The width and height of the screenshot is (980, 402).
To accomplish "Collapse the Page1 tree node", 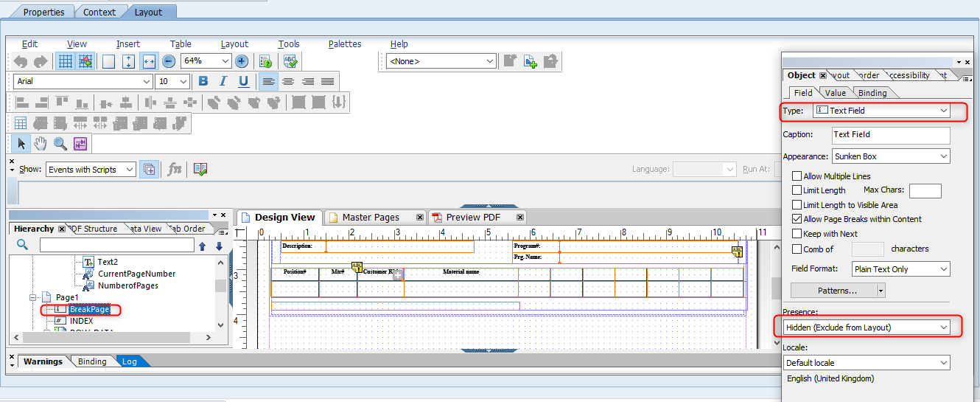I will pyautogui.click(x=33, y=297).
